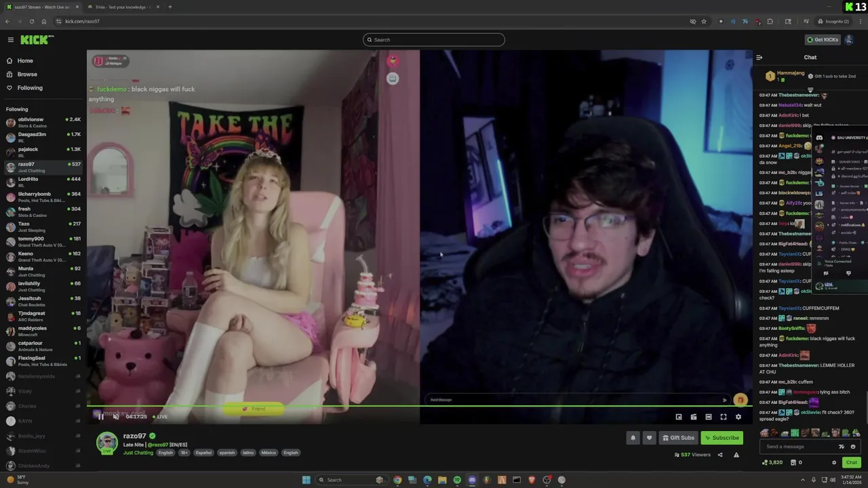868x488 pixels.
Task: Open a new browser tab
Action: (x=170, y=7)
